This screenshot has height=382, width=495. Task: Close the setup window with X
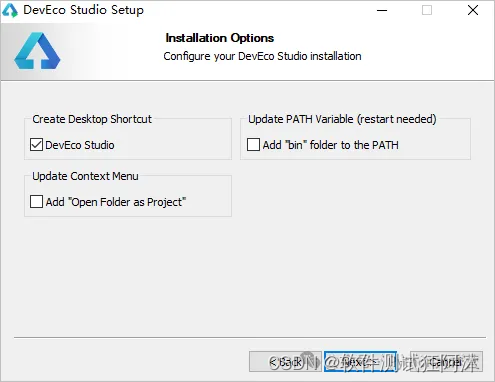[x=473, y=10]
